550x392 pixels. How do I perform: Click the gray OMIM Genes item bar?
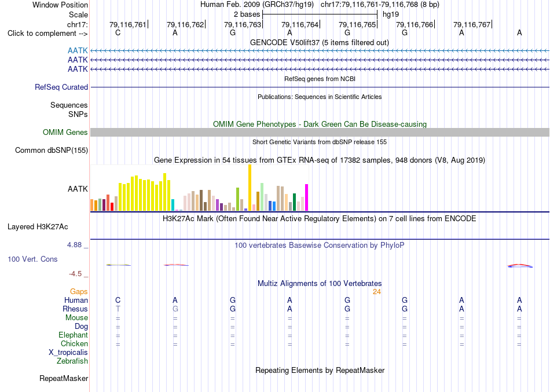click(x=320, y=132)
